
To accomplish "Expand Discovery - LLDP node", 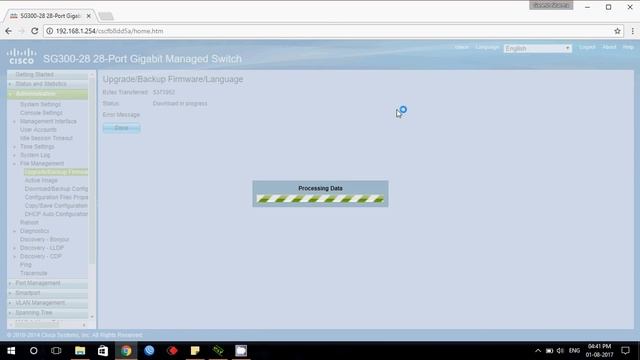I will point(15,248).
